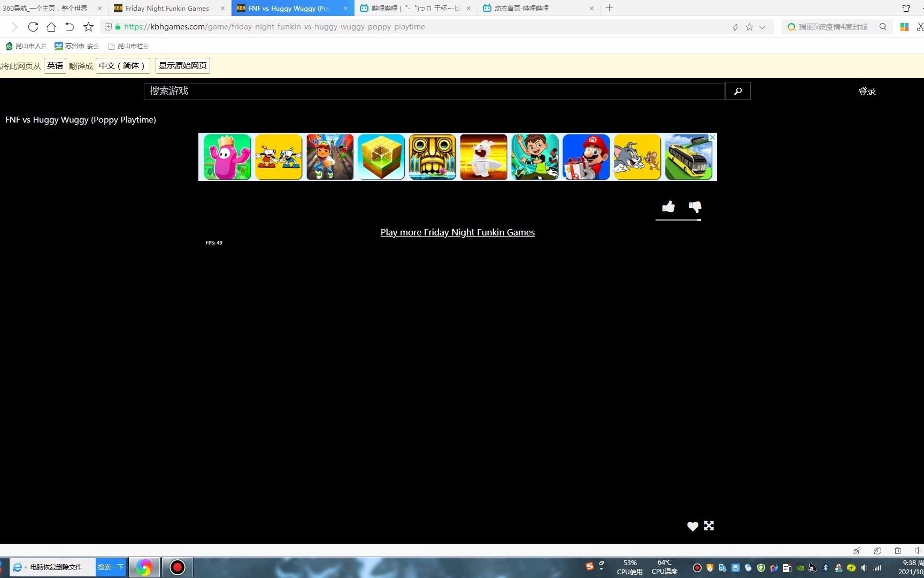The width and height of the screenshot is (924, 578).
Task: Click the forward navigation arrow
Action: [x=14, y=27]
